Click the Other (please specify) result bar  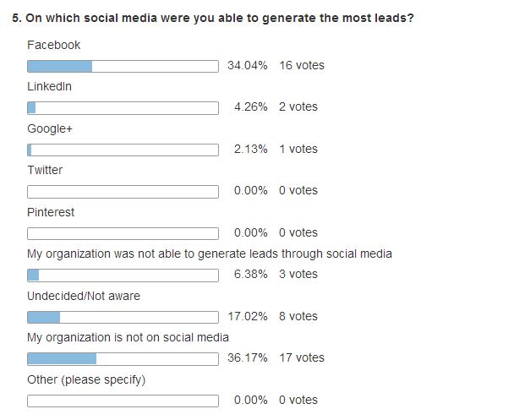pyautogui.click(x=123, y=401)
